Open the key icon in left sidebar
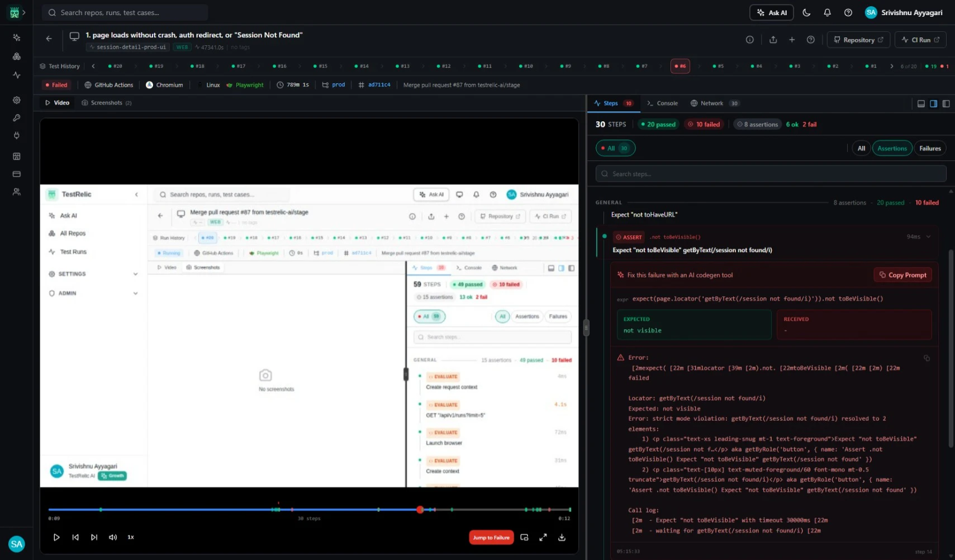Image resolution: width=955 pixels, height=560 pixels. (17, 118)
